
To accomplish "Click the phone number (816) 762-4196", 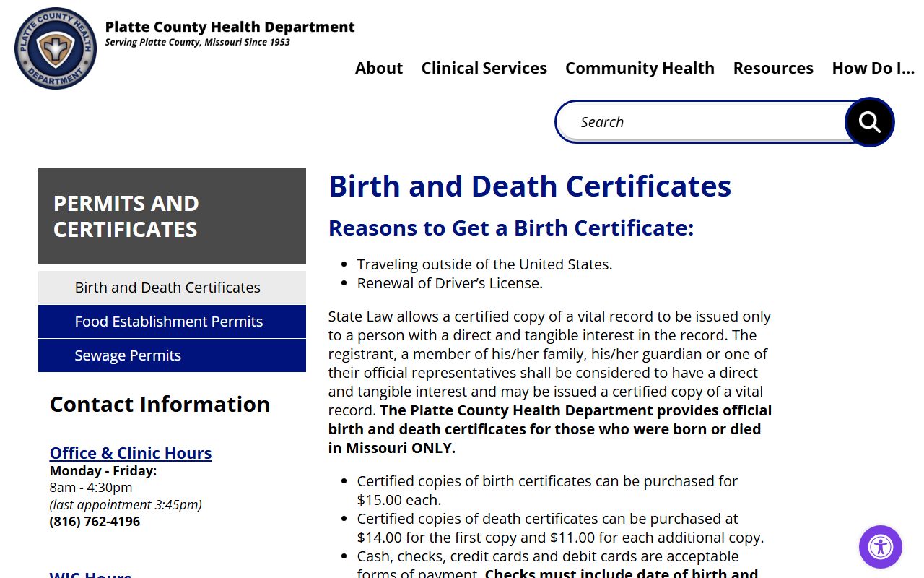I will coord(95,522).
